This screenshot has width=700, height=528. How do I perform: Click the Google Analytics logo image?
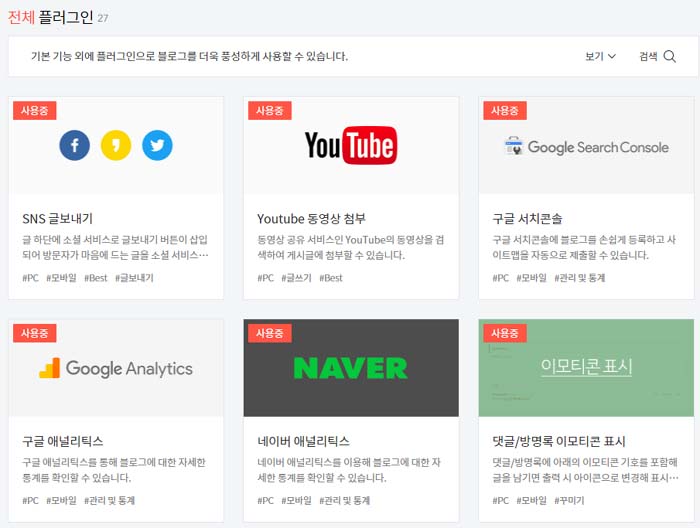[x=116, y=368]
